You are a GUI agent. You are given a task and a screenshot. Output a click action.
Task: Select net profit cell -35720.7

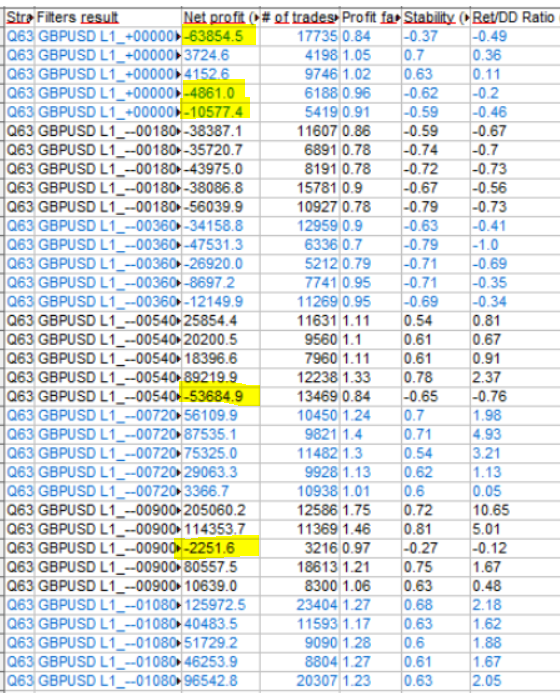click(220, 150)
